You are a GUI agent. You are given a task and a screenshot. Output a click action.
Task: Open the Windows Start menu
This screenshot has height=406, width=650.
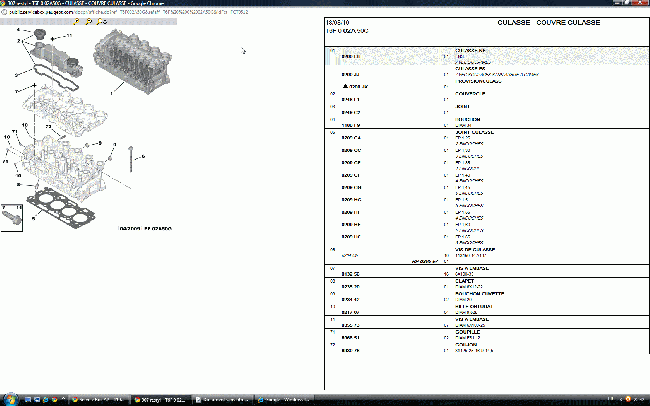8,399
